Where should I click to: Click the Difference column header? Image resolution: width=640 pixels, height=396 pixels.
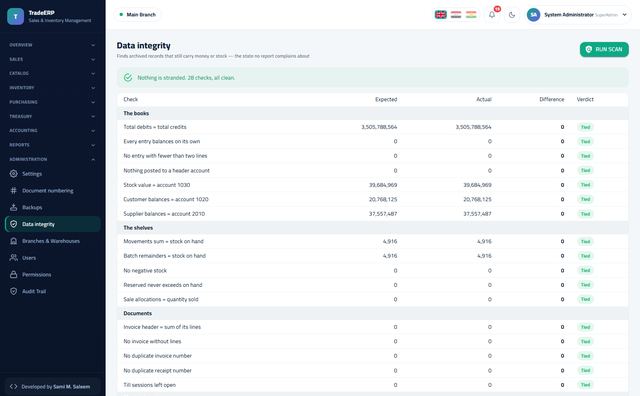552,99
